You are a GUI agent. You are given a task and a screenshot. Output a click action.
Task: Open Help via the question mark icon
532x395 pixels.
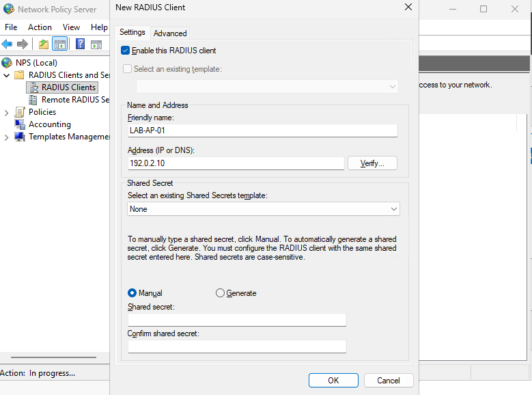(x=80, y=44)
